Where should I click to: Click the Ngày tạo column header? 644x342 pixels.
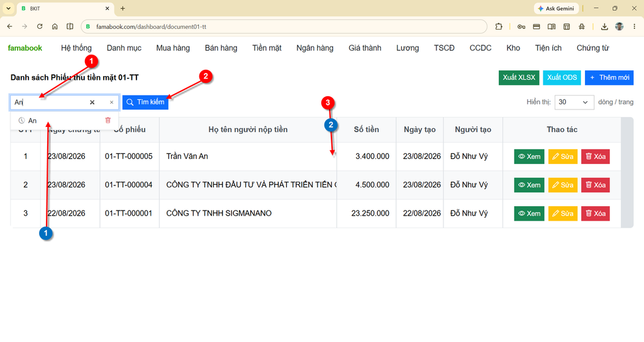click(419, 130)
